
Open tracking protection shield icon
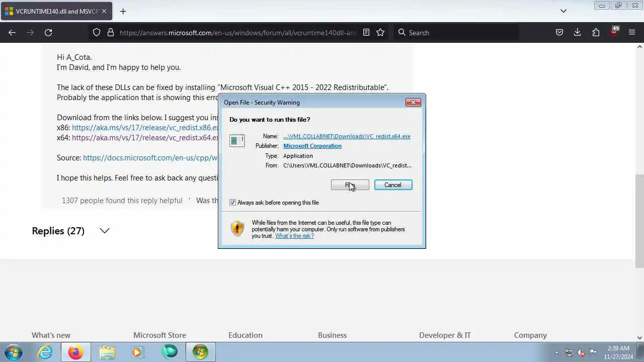[x=97, y=33]
